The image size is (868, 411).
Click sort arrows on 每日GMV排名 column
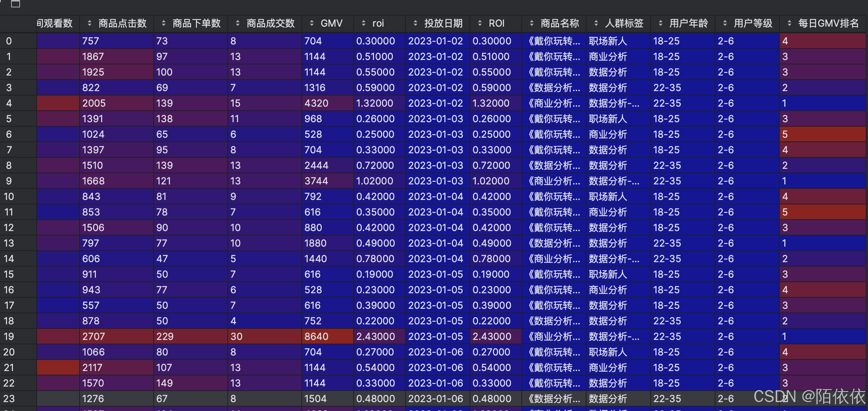789,23
